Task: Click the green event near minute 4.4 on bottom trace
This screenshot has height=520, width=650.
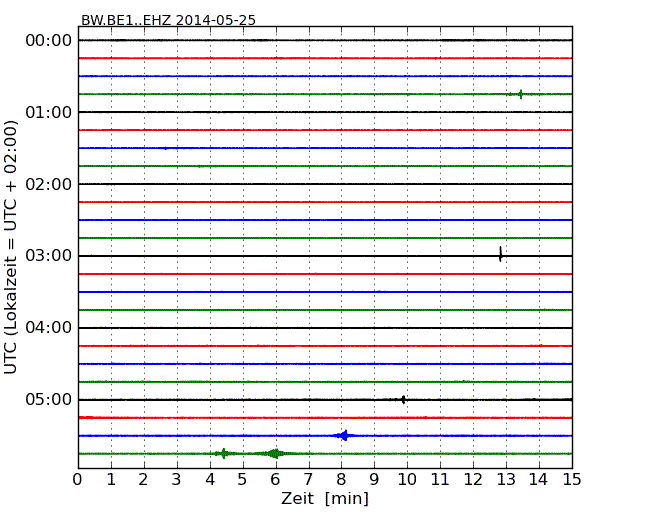Action: point(223,453)
